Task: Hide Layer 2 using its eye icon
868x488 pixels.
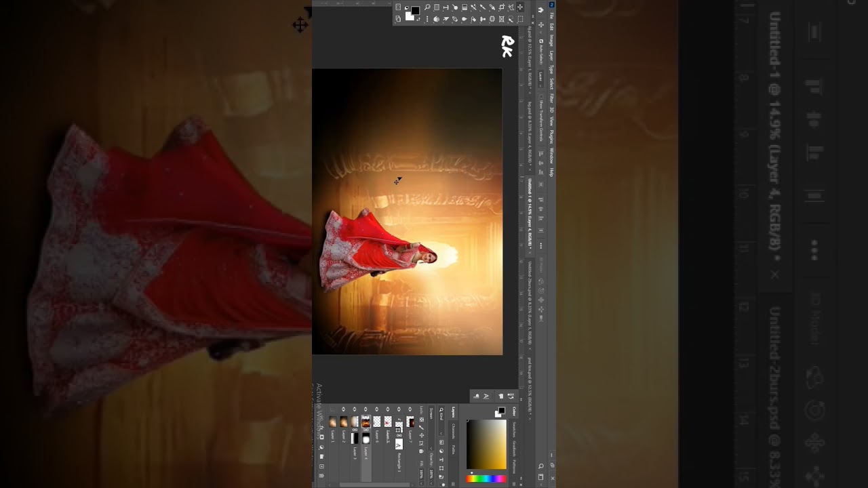Action: 343,409
